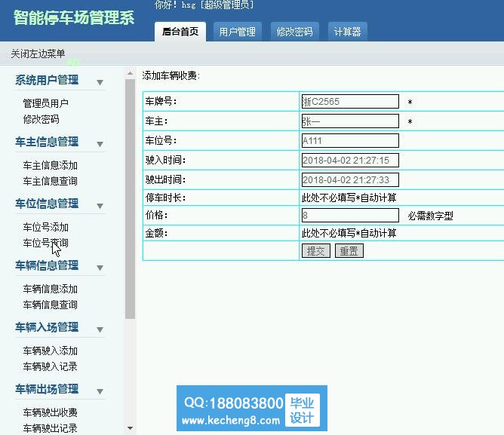This screenshot has height=435, width=504.
Task: Open the 修改密码 tab
Action: click(295, 32)
